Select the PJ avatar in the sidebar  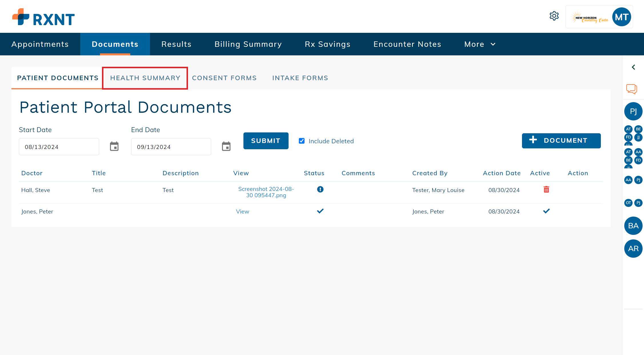coord(633,111)
